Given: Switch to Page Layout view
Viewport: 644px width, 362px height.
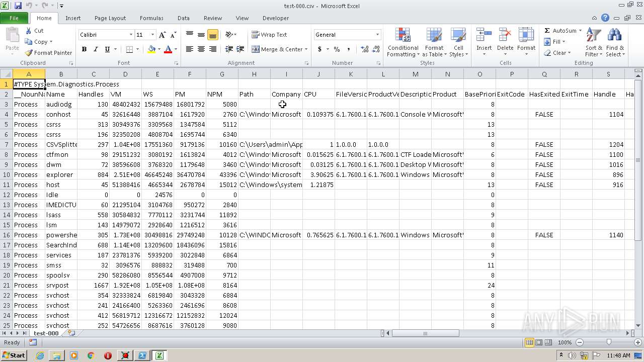Looking at the screenshot, I should point(539,342).
